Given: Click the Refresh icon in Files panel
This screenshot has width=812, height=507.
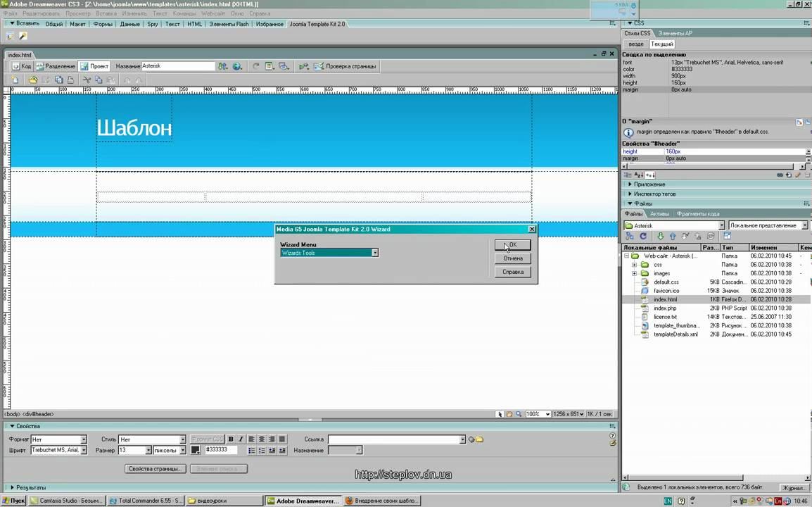Looking at the screenshot, I should coord(643,236).
